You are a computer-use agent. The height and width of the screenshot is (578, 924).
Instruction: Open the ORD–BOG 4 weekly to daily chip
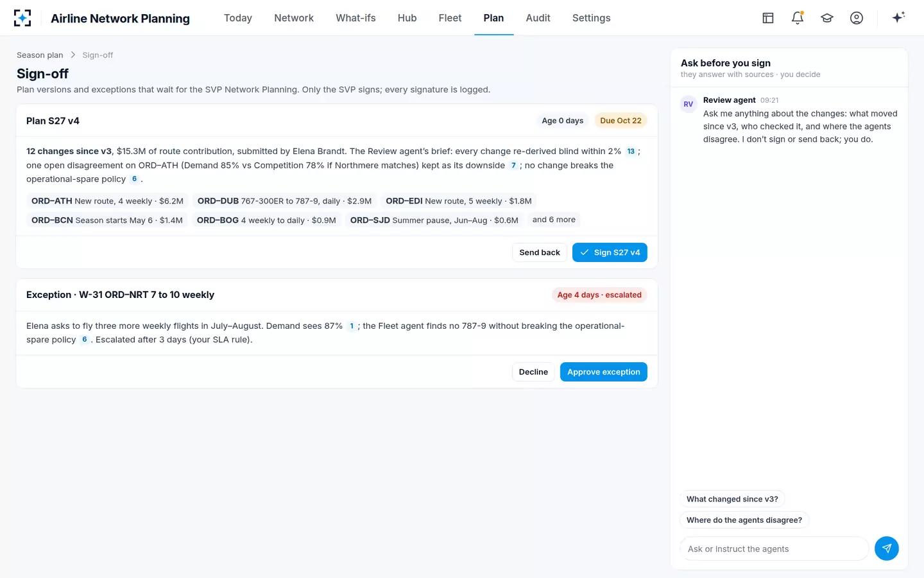266,220
